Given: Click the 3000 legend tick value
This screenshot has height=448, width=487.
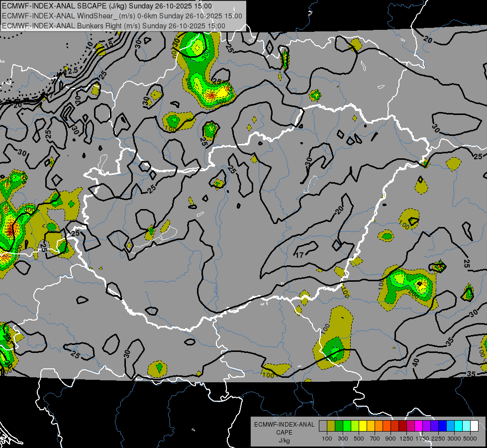Looking at the screenshot, I should point(454,439).
